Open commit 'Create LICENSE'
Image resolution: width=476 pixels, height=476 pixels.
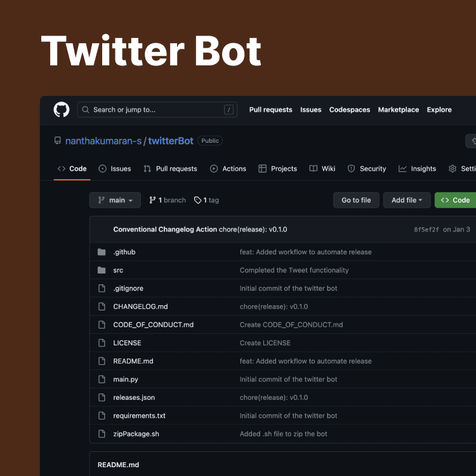click(x=265, y=343)
